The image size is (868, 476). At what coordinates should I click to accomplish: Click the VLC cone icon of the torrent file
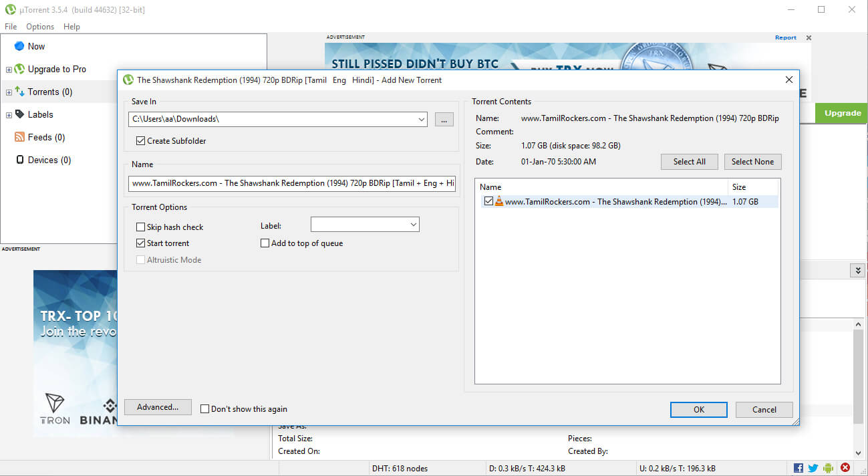499,201
